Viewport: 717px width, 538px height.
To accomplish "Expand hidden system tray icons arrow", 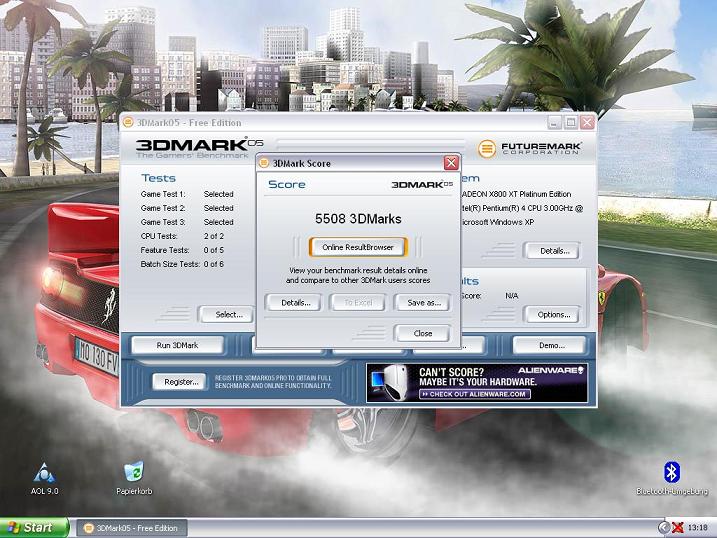I will (664, 527).
